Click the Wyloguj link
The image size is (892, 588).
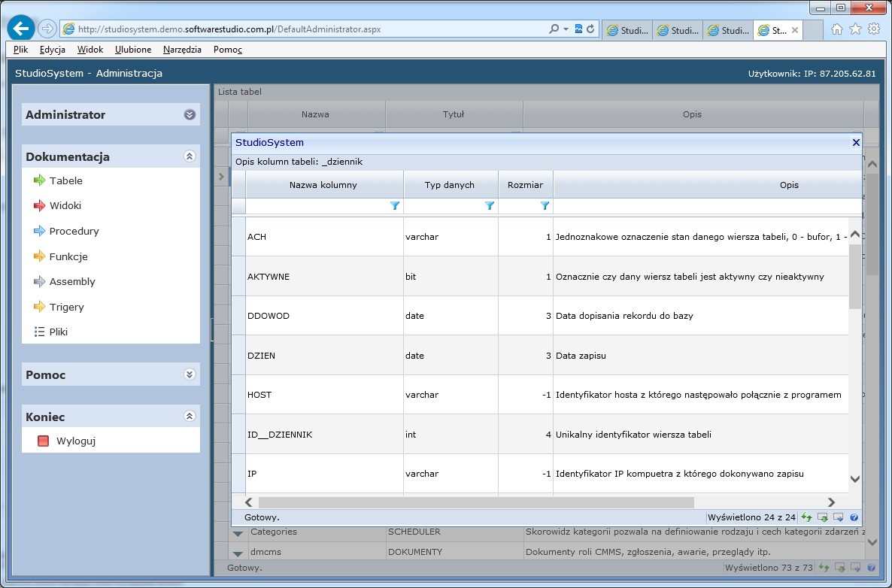click(x=76, y=441)
